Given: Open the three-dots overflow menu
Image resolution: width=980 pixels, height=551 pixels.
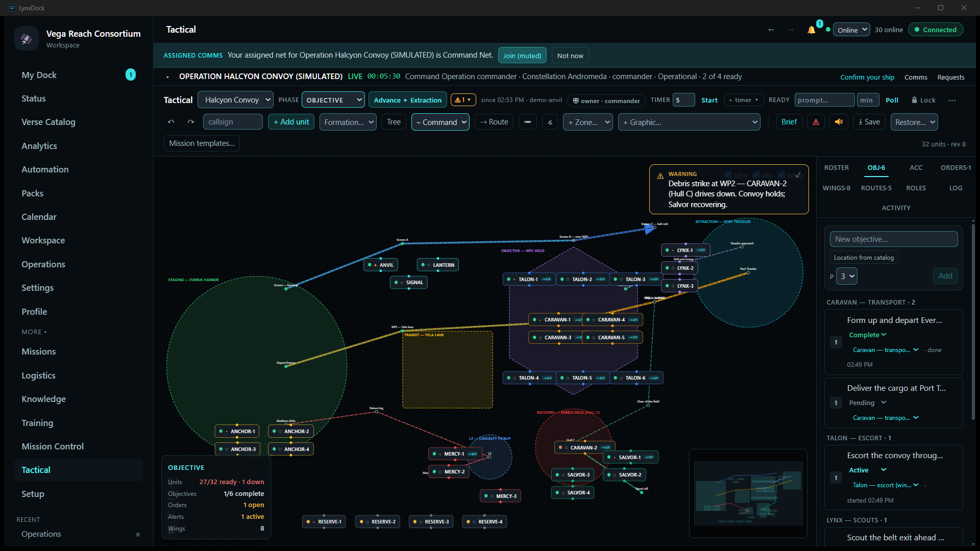Looking at the screenshot, I should pos(952,100).
